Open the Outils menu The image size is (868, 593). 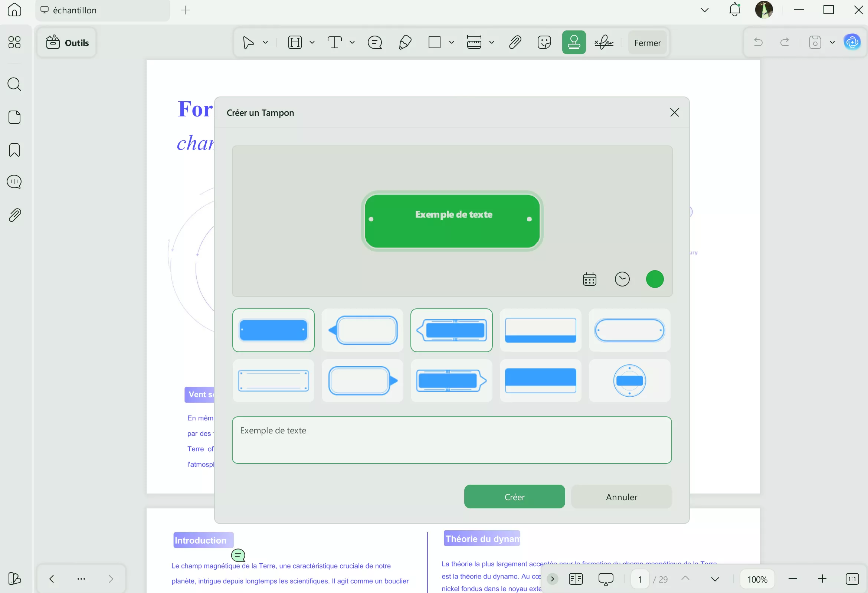[x=67, y=43]
